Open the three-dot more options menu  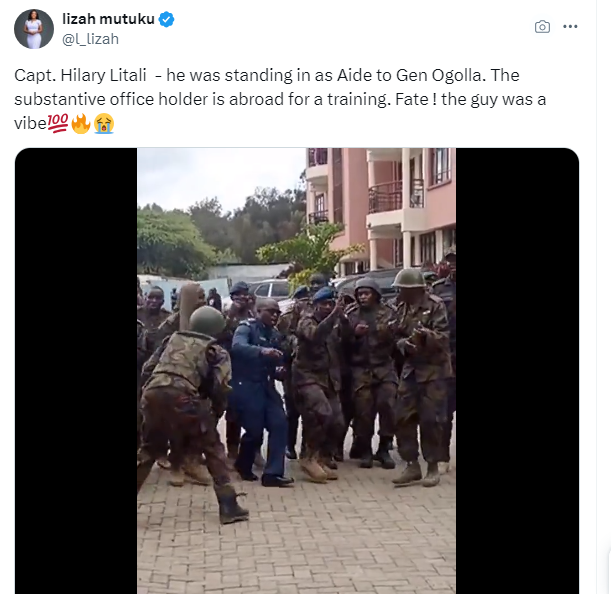pyautogui.click(x=570, y=27)
